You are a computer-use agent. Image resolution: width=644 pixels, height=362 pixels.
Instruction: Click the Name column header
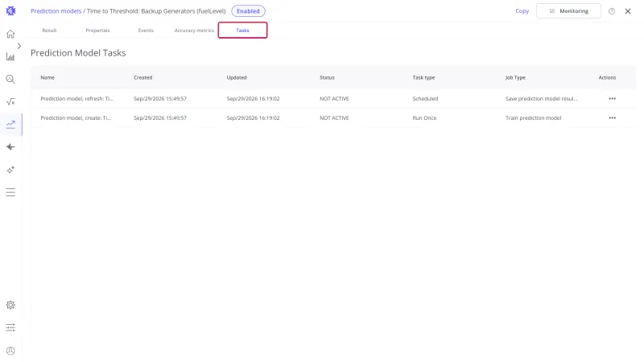pyautogui.click(x=47, y=77)
